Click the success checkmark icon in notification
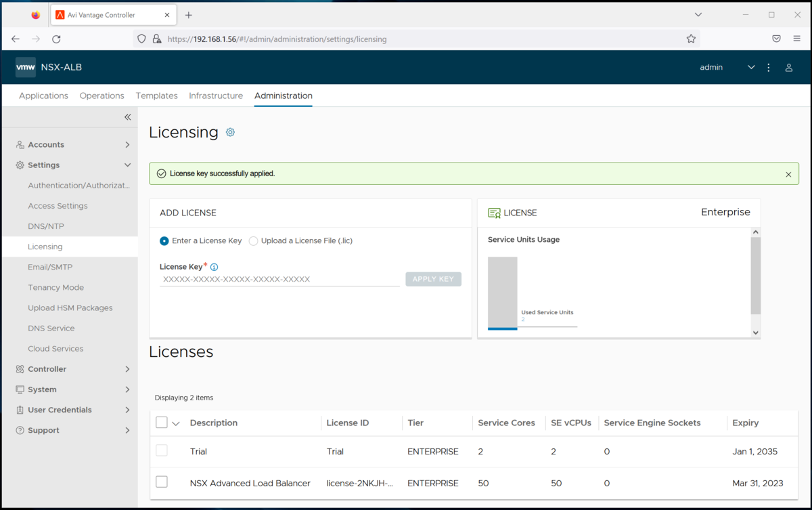812x510 pixels. pyautogui.click(x=161, y=173)
